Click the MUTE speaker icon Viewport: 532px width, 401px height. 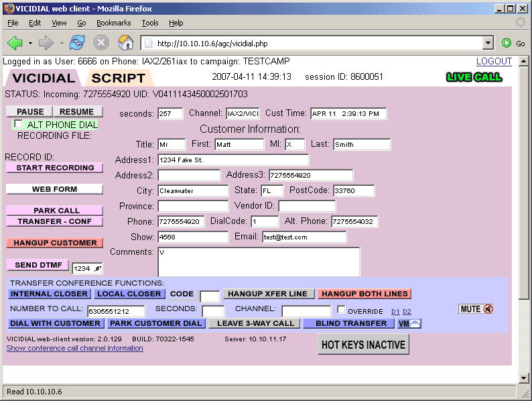click(487, 309)
